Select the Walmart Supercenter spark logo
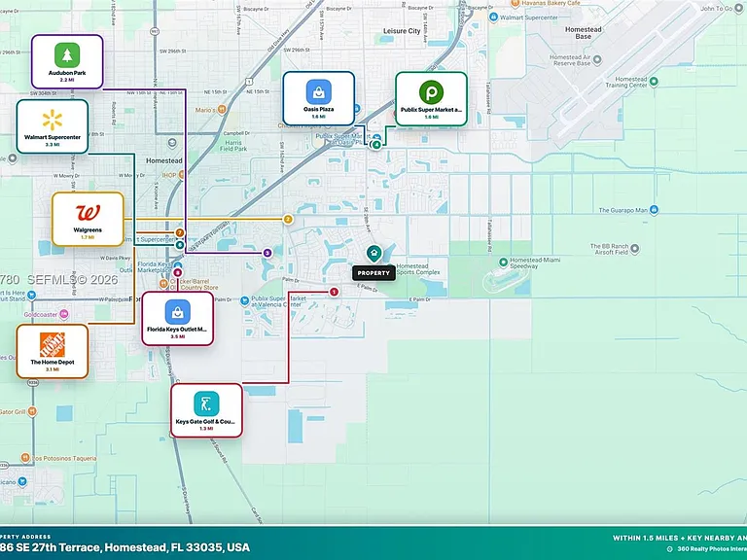Image resolution: width=747 pixels, height=560 pixels. pos(53,120)
